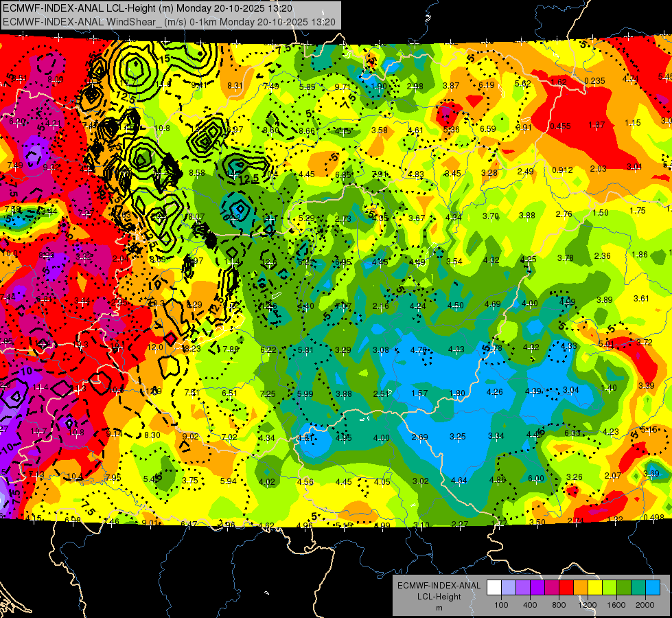The height and width of the screenshot is (618, 672).
Task: Click the wind shear value '8.31'
Action: [235, 85]
